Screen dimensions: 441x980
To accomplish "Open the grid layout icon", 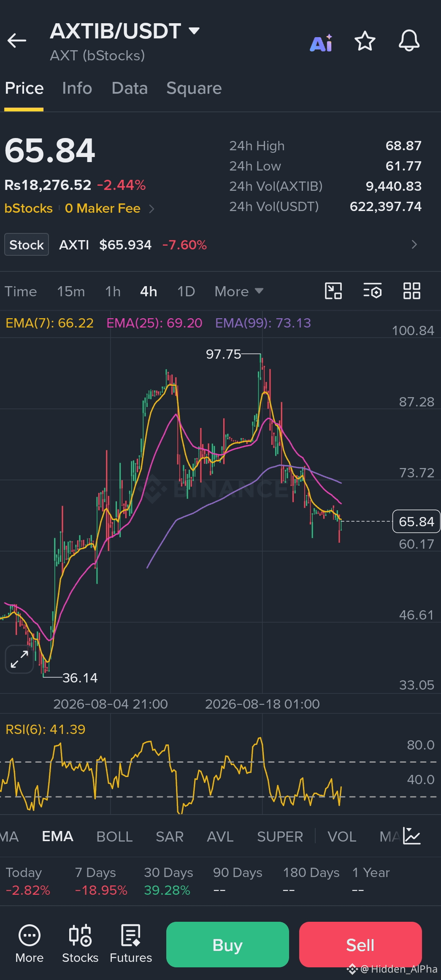I will point(412,291).
